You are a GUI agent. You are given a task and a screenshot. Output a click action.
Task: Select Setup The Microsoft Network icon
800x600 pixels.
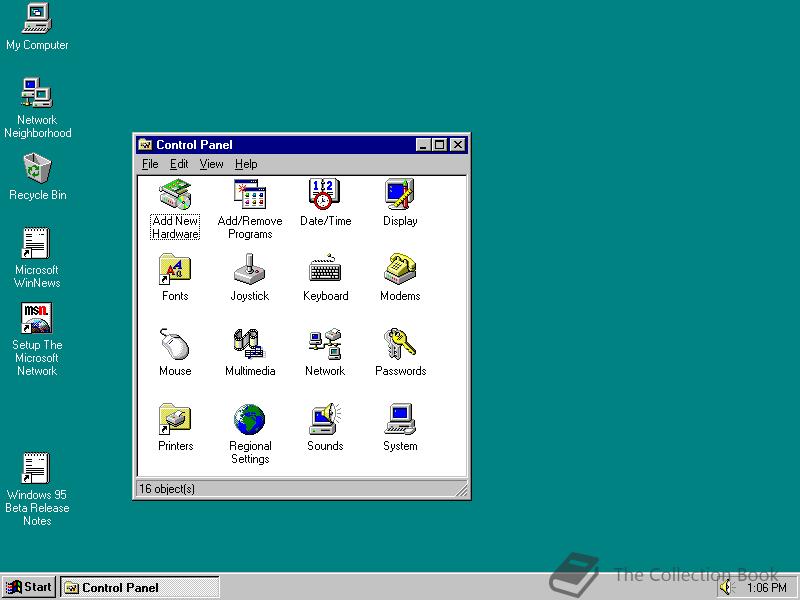[36, 317]
